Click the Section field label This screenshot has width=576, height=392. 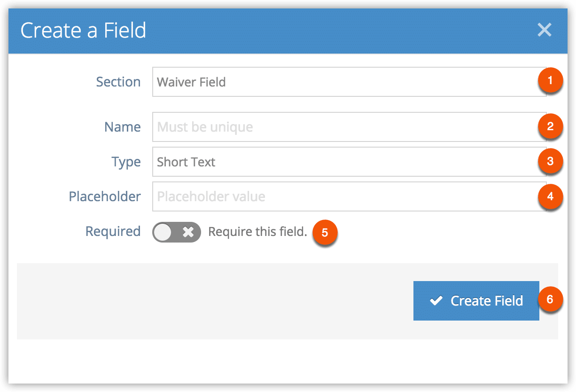[x=118, y=82]
